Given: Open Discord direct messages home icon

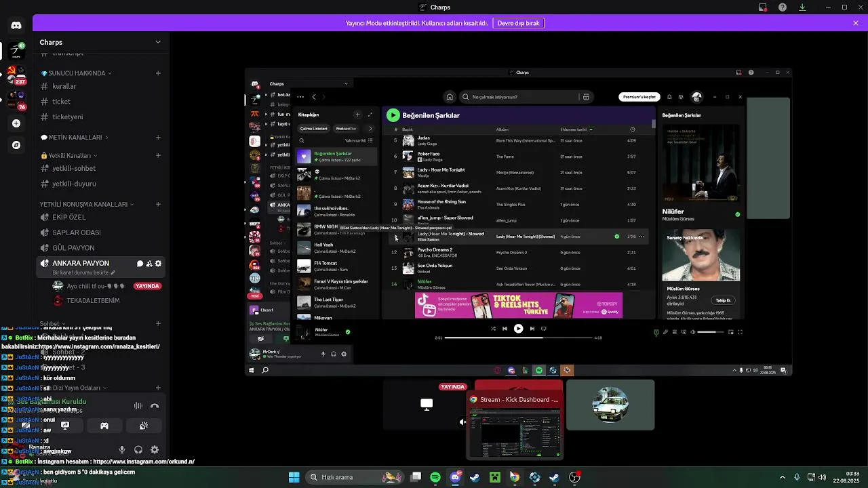Looking at the screenshot, I should tap(16, 25).
